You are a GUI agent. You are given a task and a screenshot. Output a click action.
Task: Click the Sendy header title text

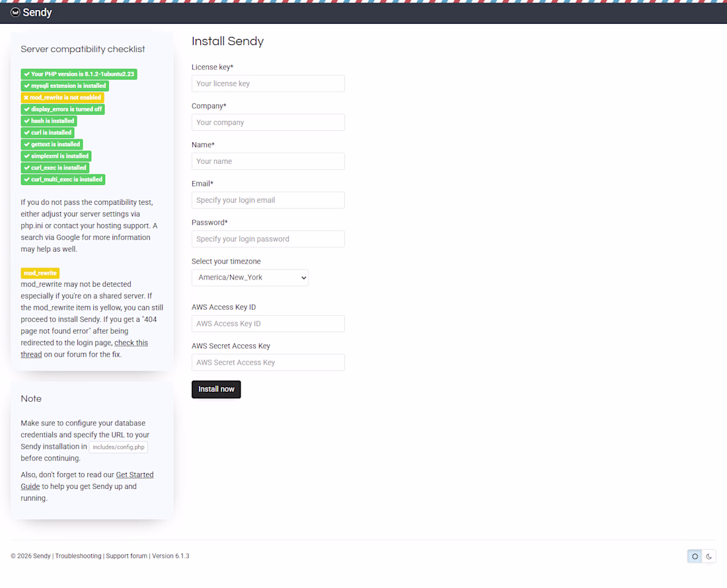click(x=37, y=13)
